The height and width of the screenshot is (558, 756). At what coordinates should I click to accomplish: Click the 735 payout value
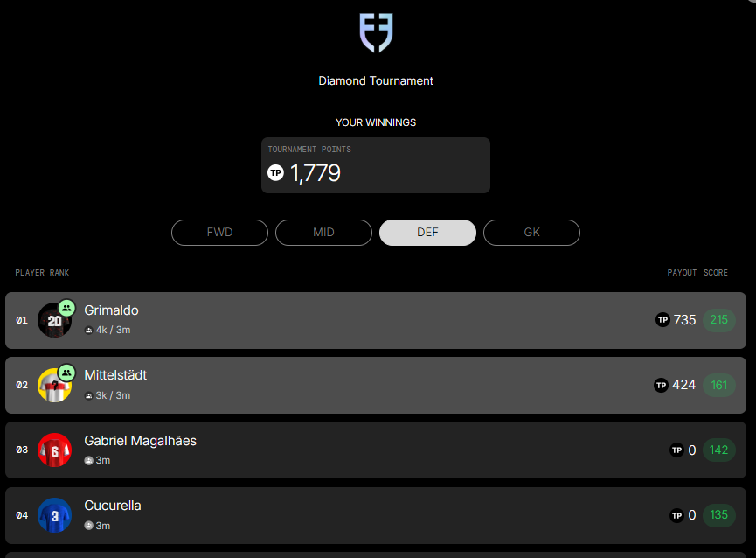coord(684,320)
